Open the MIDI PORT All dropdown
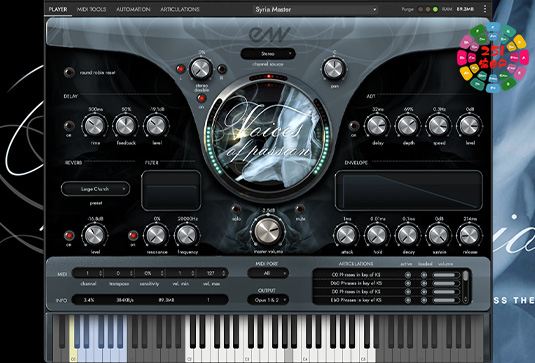The image size is (535, 363). click(268, 273)
